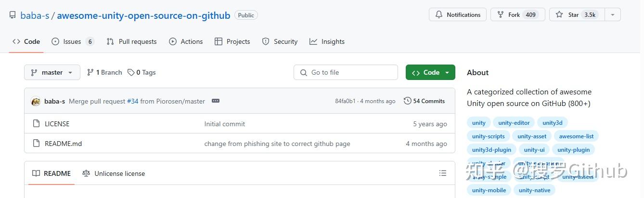This screenshot has width=644, height=198.
Task: Click the bell icon in Notifications
Action: 439,15
